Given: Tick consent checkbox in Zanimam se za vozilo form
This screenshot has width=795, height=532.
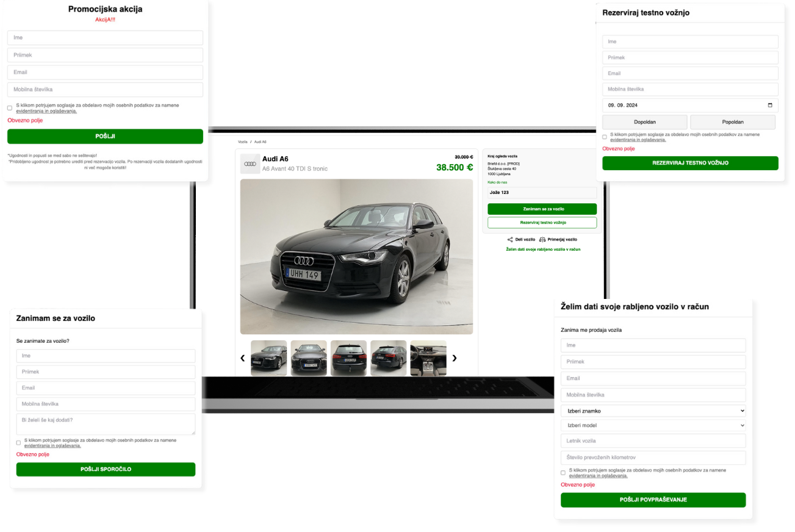Looking at the screenshot, I should pos(18,443).
